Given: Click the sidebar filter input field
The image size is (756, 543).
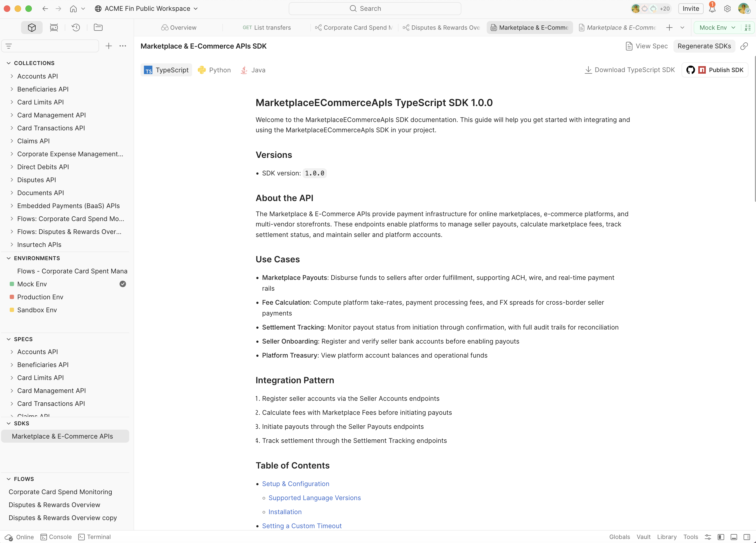Looking at the screenshot, I should coord(50,46).
